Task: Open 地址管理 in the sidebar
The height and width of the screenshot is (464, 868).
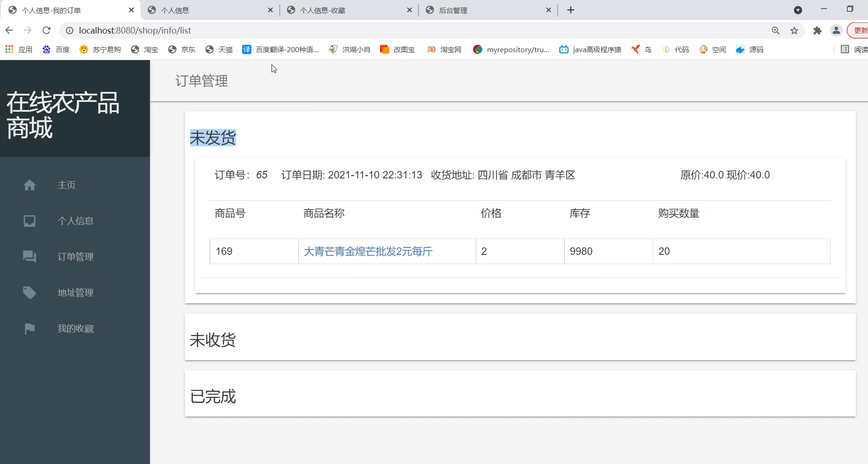Action: pyautogui.click(x=75, y=293)
